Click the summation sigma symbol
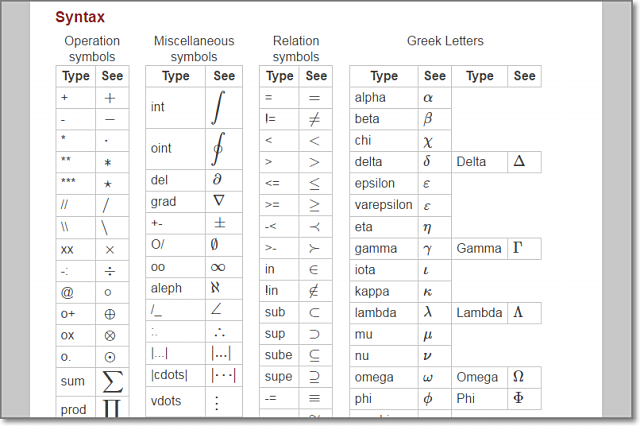 pos(114,381)
